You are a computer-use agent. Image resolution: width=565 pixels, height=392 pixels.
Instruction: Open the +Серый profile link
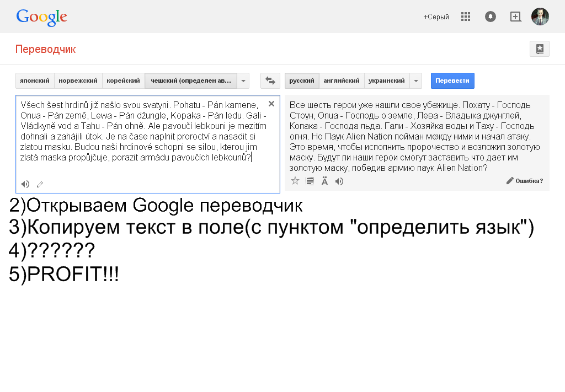point(436,17)
